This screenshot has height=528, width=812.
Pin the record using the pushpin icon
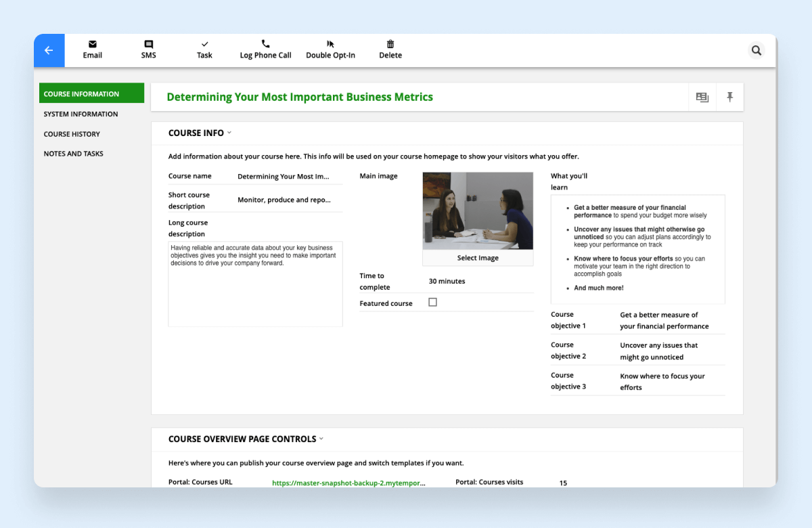coord(729,97)
